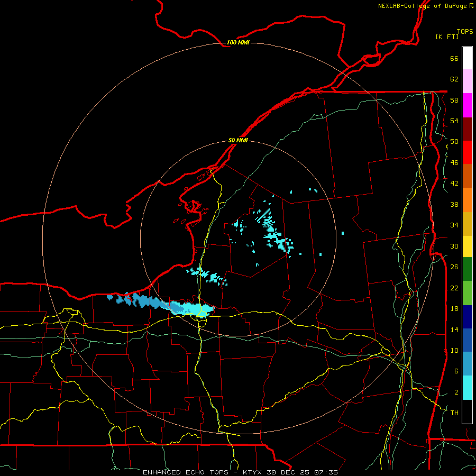Click the black TH threshold legend swatch
The height and width of the screenshot is (476, 476).
(x=467, y=411)
